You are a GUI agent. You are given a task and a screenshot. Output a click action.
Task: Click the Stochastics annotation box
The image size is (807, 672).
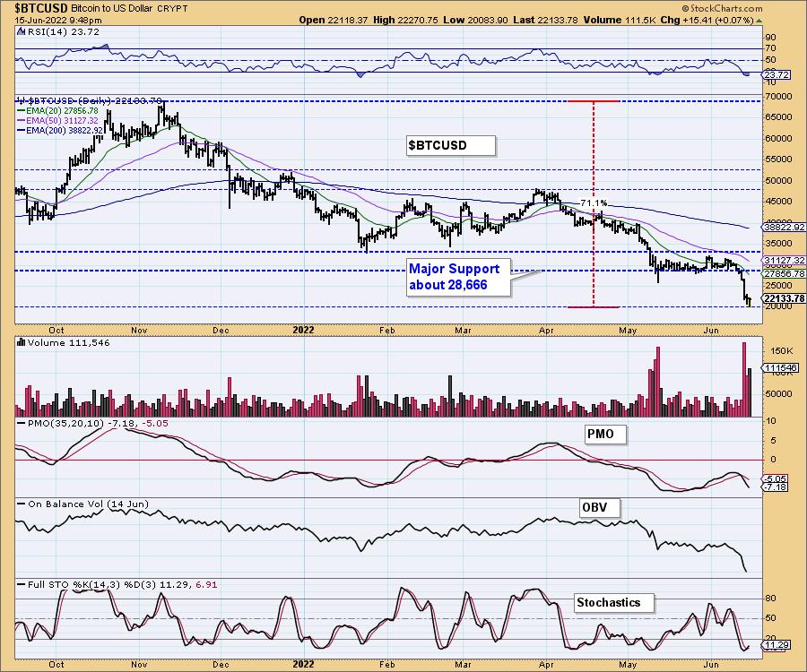(x=614, y=603)
